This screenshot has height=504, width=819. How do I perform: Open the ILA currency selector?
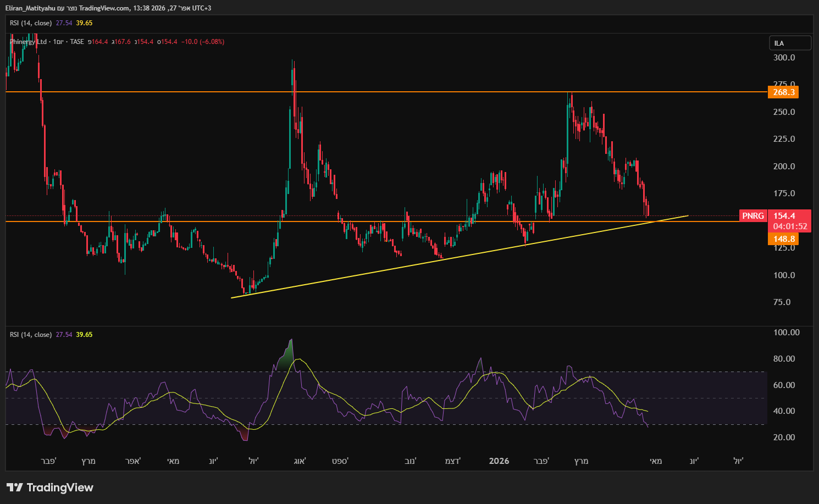790,43
